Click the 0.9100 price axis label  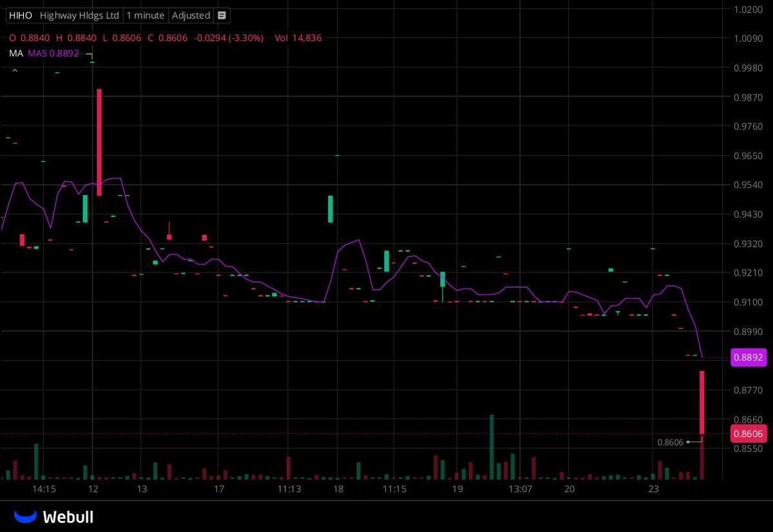tap(749, 302)
